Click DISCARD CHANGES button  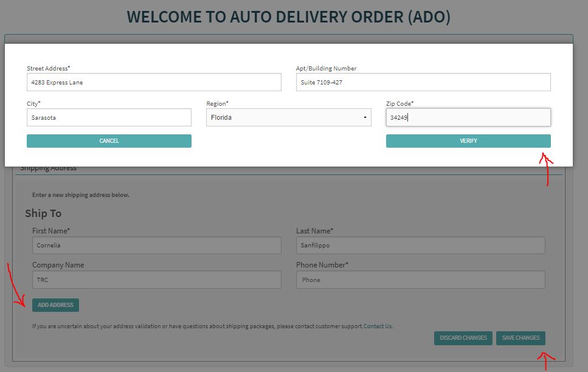(x=463, y=338)
